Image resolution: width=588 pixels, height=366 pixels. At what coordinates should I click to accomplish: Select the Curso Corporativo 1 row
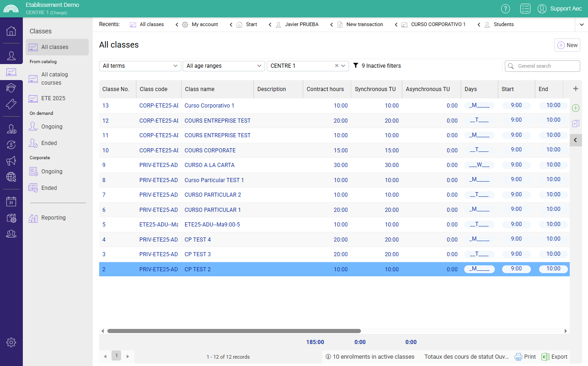pyautogui.click(x=334, y=106)
